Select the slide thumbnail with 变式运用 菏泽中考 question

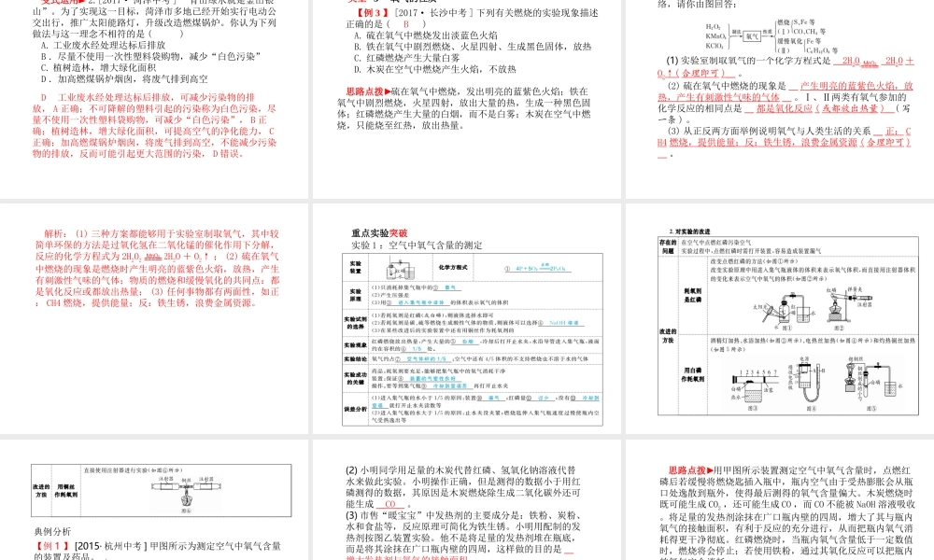[x=154, y=99]
